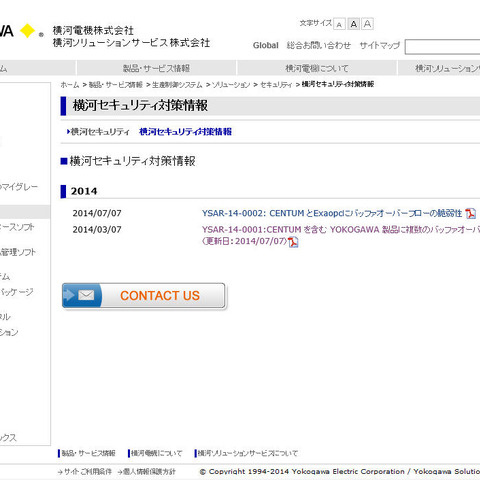The width and height of the screenshot is (480, 480).
Task: Click the sidebar item ending パッケージ
Action: pyautogui.click(x=17, y=292)
